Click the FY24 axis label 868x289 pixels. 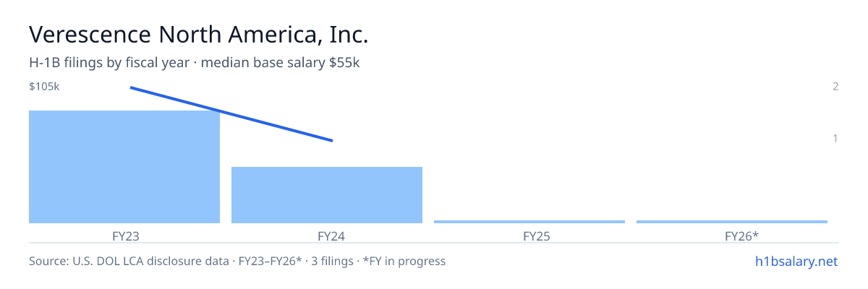click(327, 236)
